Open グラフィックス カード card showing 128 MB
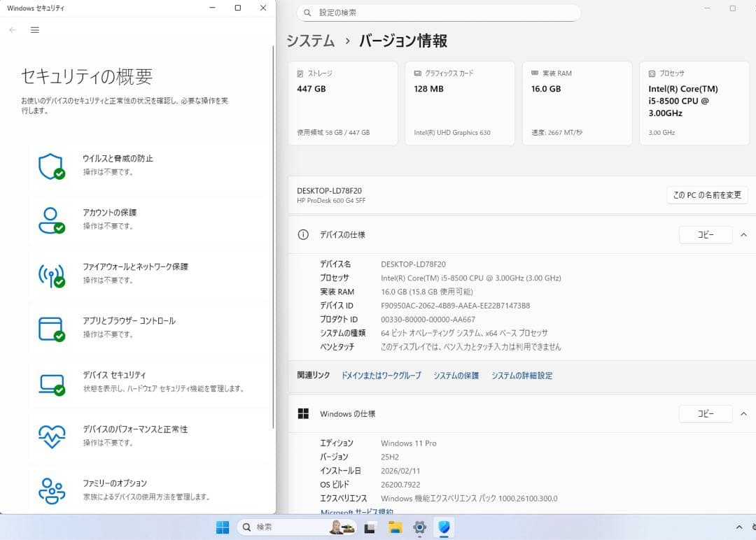 coord(460,103)
